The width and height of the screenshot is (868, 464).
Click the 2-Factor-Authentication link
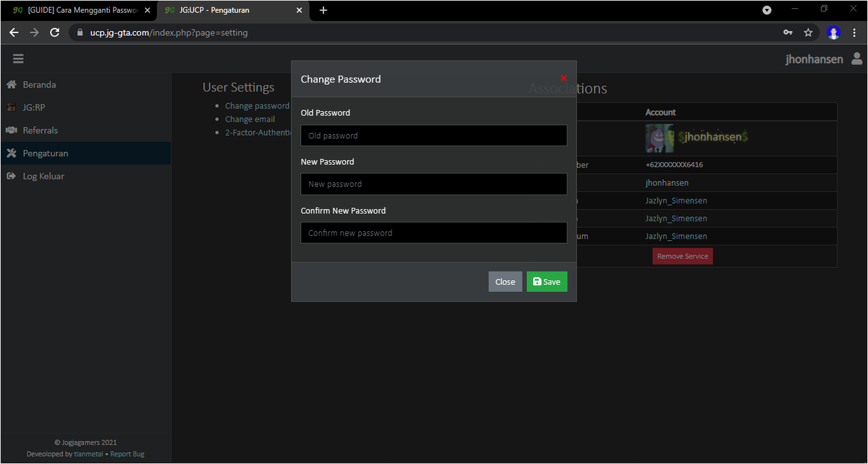(x=258, y=132)
